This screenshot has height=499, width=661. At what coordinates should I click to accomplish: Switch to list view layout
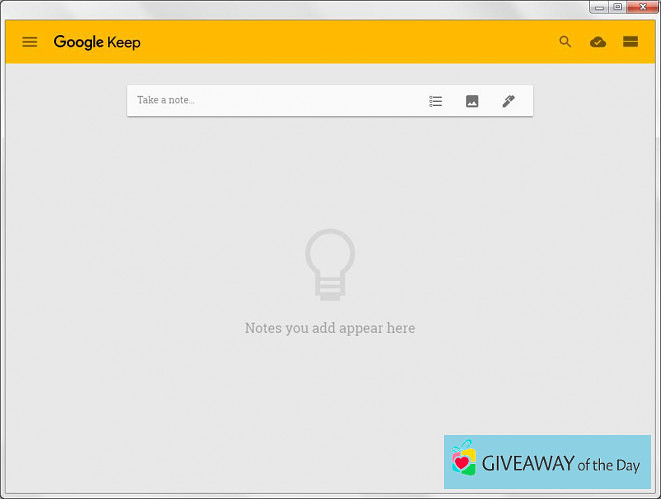(x=630, y=42)
